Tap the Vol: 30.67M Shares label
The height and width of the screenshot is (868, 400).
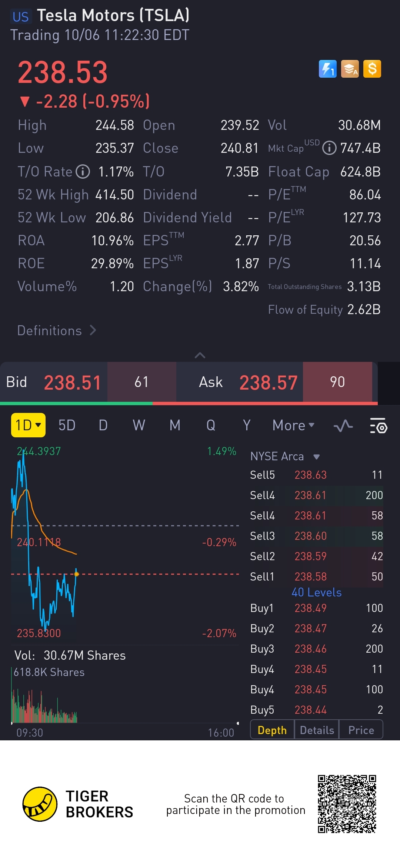[x=70, y=656]
